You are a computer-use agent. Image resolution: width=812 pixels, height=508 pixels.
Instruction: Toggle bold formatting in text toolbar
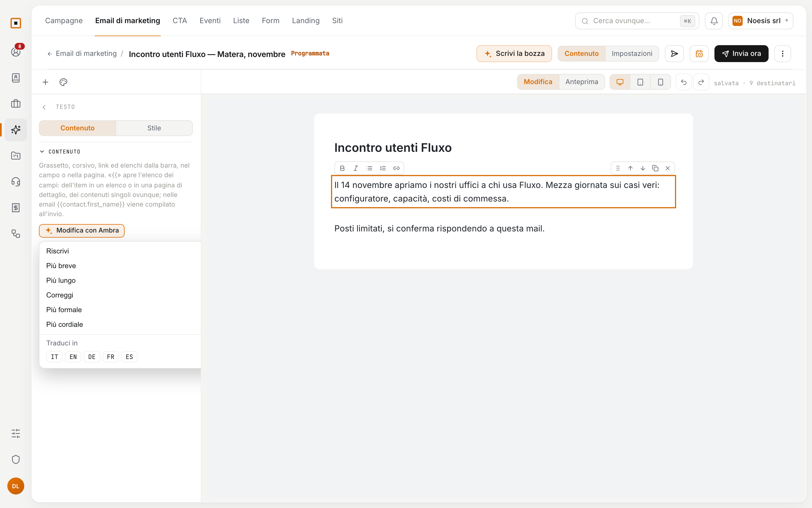click(342, 168)
